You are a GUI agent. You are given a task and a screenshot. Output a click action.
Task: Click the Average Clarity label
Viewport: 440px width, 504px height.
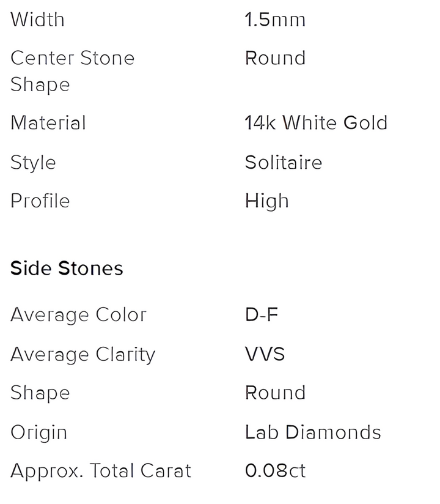click(x=83, y=355)
